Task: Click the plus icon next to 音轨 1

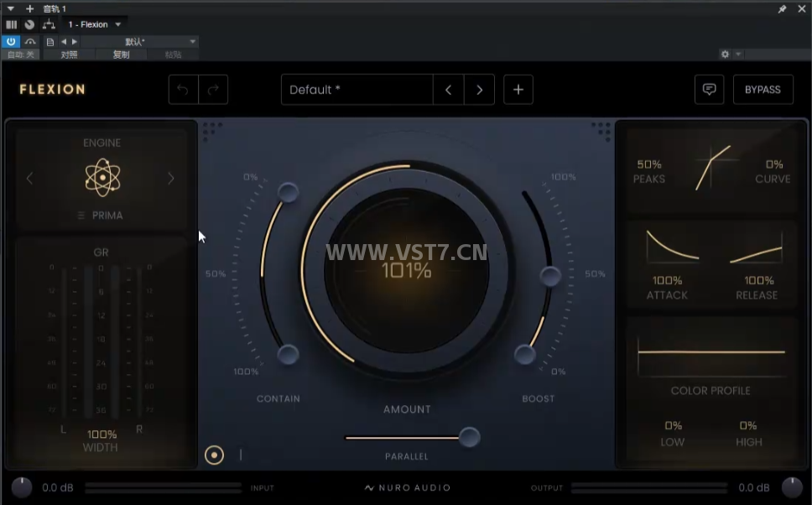Action: point(29,8)
